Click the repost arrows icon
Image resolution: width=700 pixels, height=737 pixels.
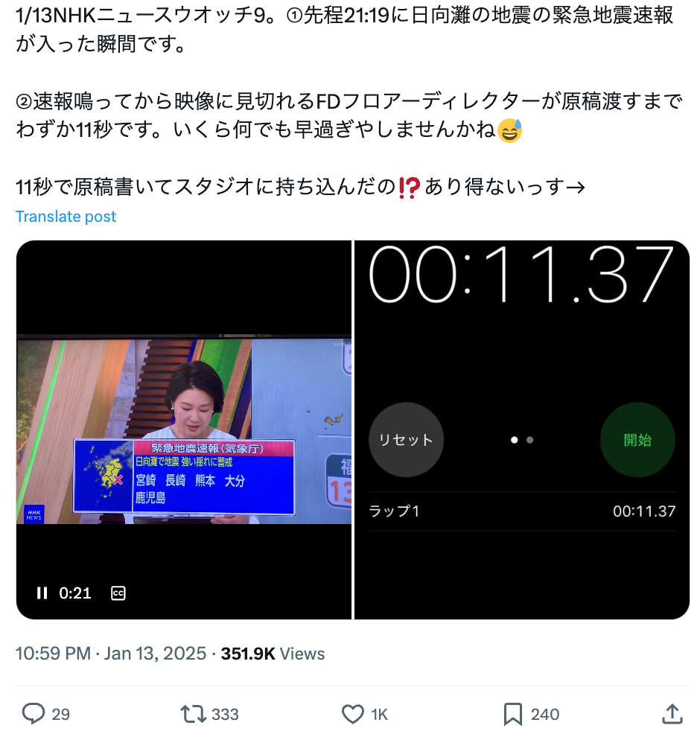point(193,714)
